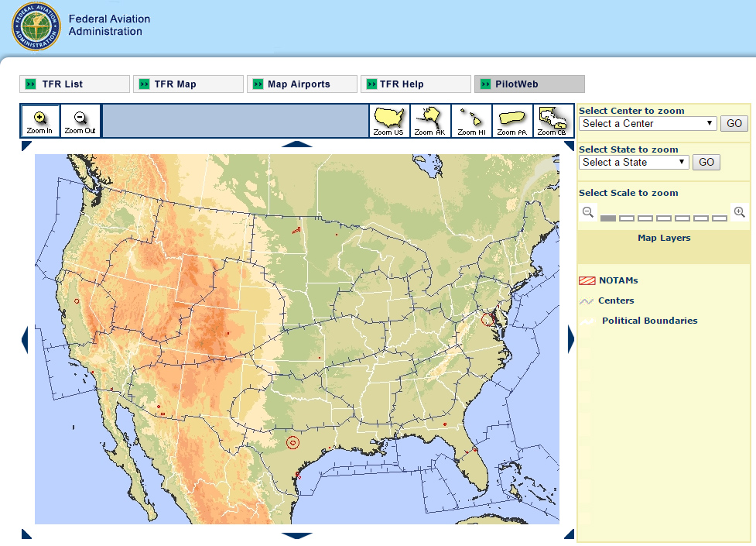Zoom to Alaska with the Zoom AK icon
This screenshot has height=546, width=756.
point(429,121)
